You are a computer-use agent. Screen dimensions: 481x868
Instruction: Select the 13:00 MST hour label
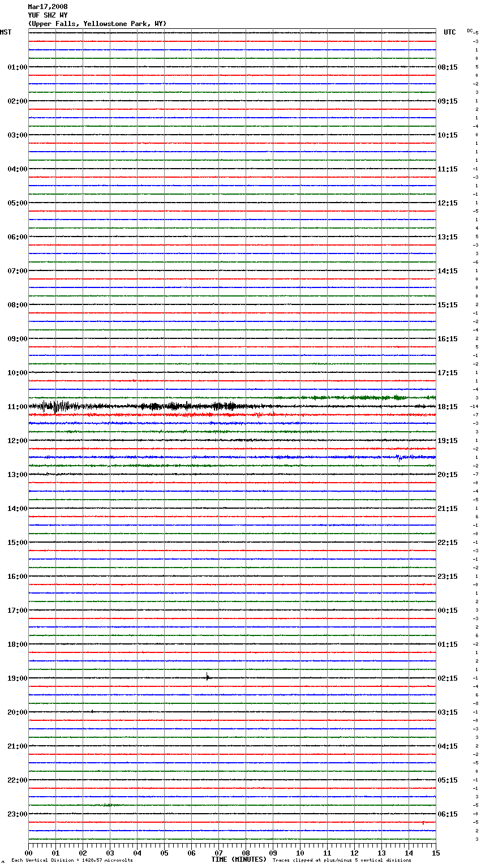[x=18, y=475]
